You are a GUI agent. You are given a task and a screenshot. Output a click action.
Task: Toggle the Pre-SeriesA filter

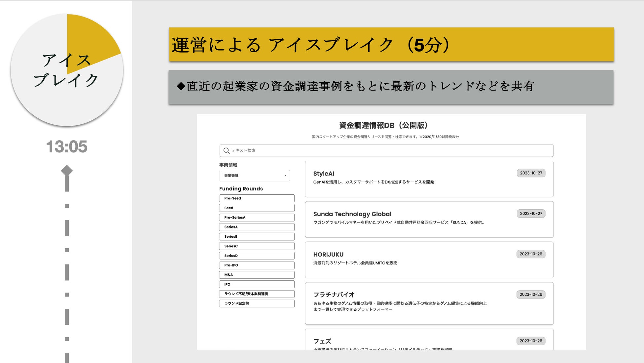pos(257,218)
